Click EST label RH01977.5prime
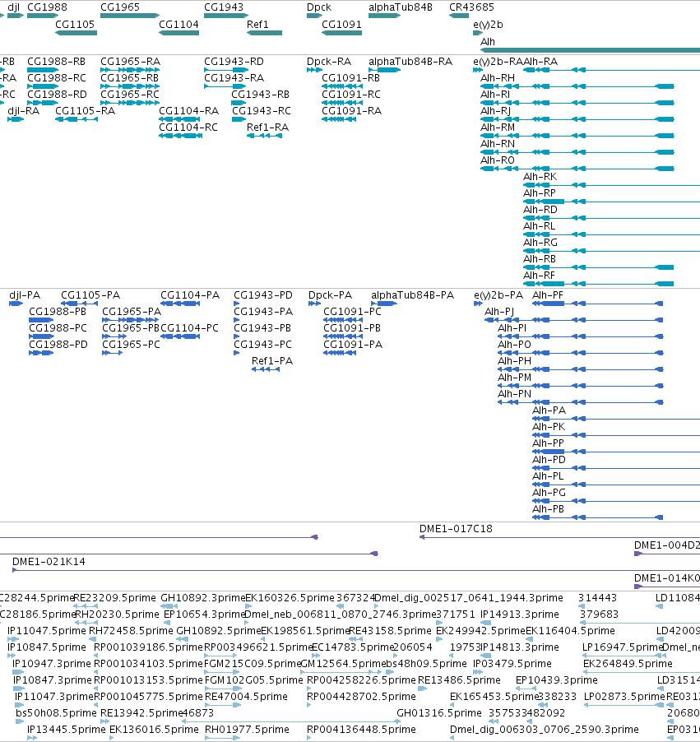Screen dimensions: 700x742 point(247,730)
